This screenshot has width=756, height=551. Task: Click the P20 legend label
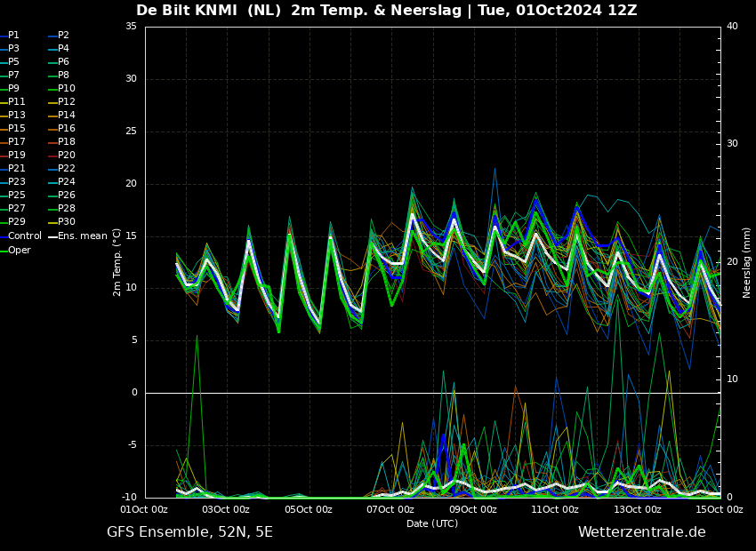pos(66,156)
